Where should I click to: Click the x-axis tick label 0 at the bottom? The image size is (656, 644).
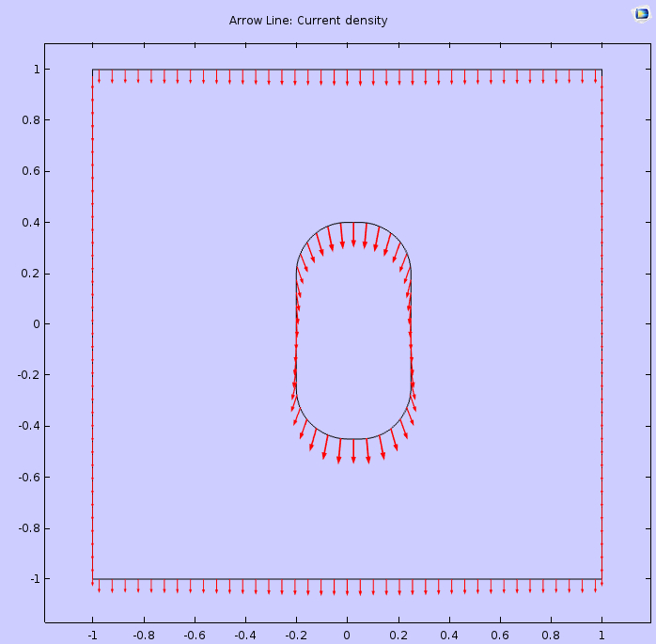point(347,635)
